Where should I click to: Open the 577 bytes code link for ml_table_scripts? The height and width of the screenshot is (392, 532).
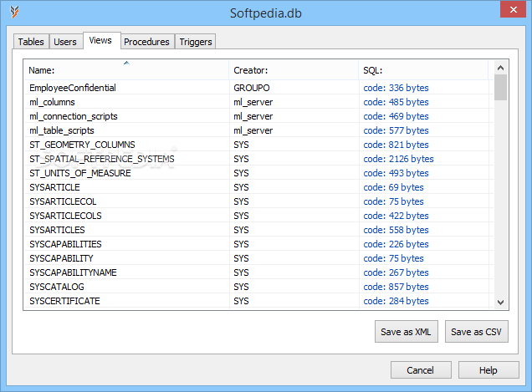(396, 130)
